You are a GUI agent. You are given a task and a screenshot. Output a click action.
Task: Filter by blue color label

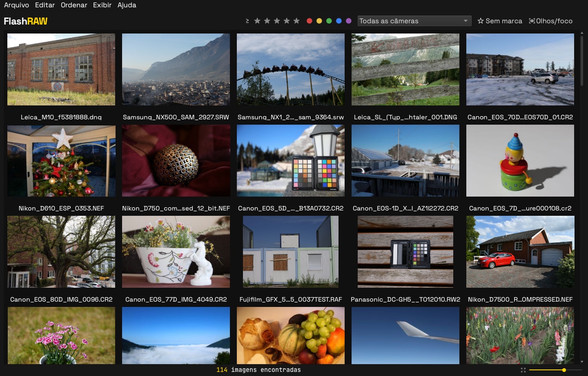(339, 21)
